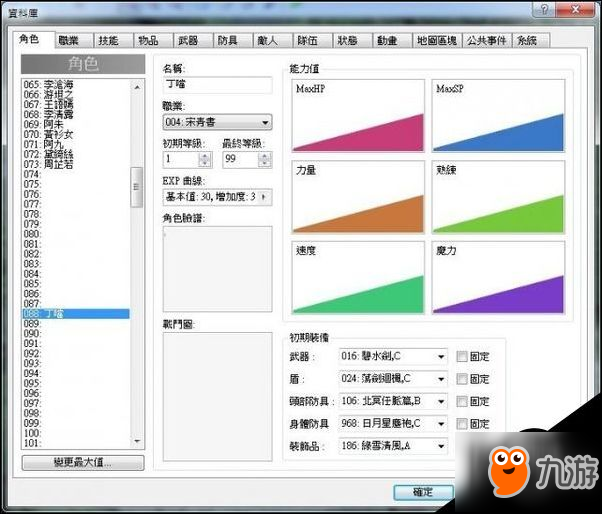
Task: Click the character list scrollbar thumb
Action: point(137,187)
